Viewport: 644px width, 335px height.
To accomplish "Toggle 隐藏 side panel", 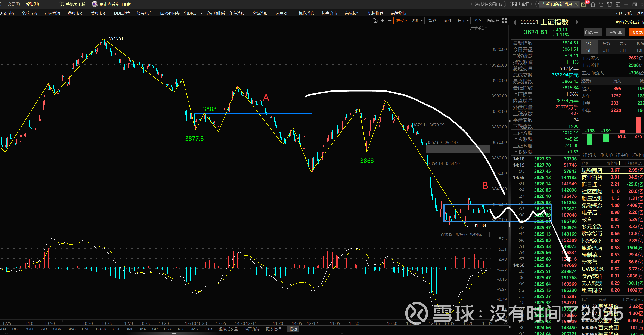I will point(493,21).
